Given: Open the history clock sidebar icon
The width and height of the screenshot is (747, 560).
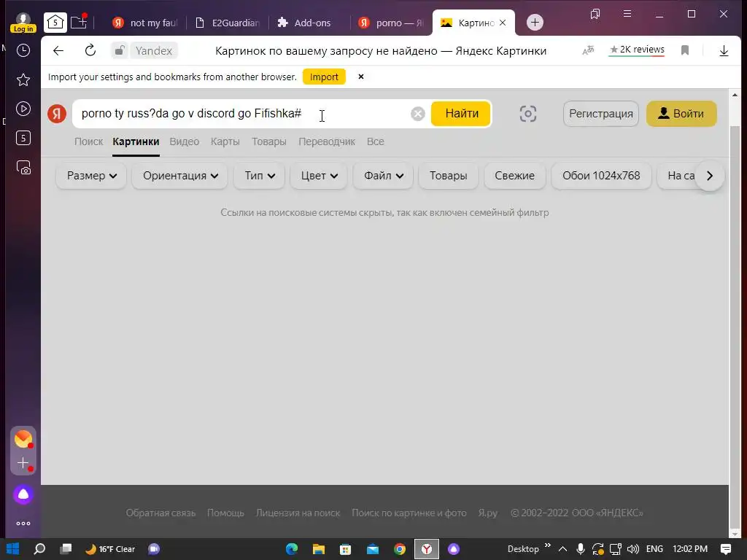Looking at the screenshot, I should click(x=23, y=50).
